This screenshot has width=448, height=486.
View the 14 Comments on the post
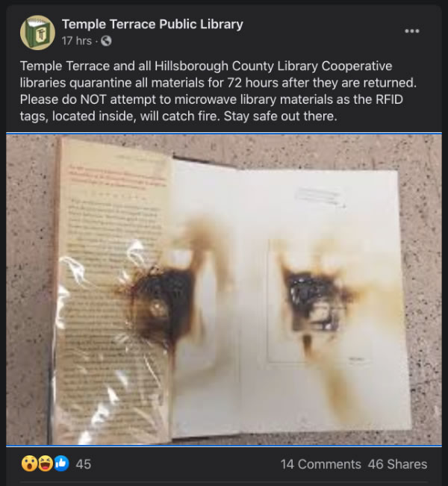point(320,464)
